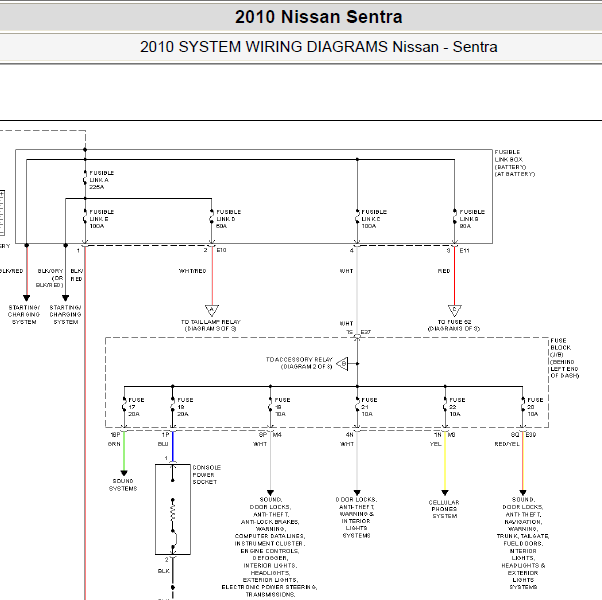602x600 pixels.
Task: Click the 'ORN' wire color label
Action: coord(114,444)
